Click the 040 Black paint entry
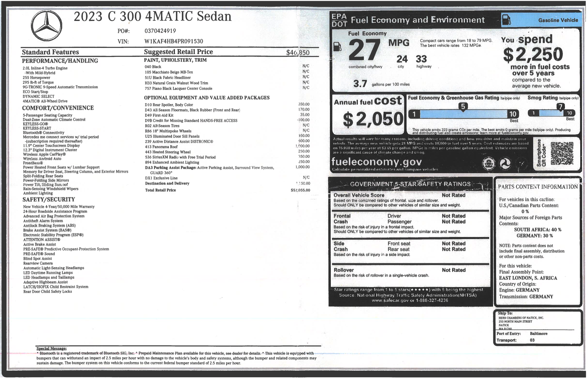Screen dimensions: 588x379 point(153,67)
